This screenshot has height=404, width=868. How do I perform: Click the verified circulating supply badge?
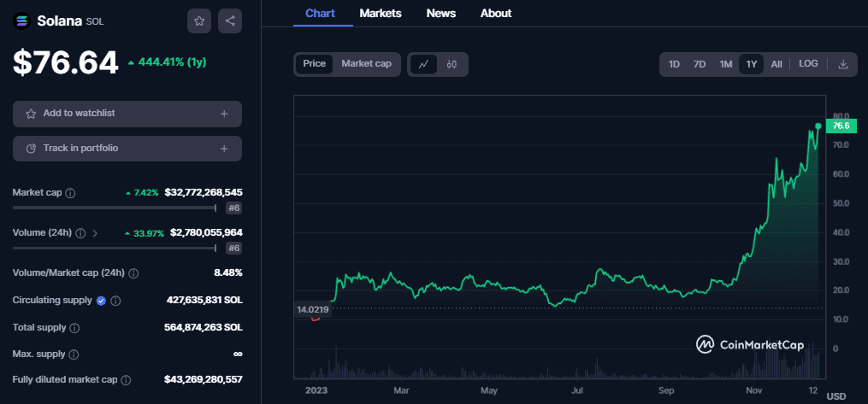pos(101,301)
